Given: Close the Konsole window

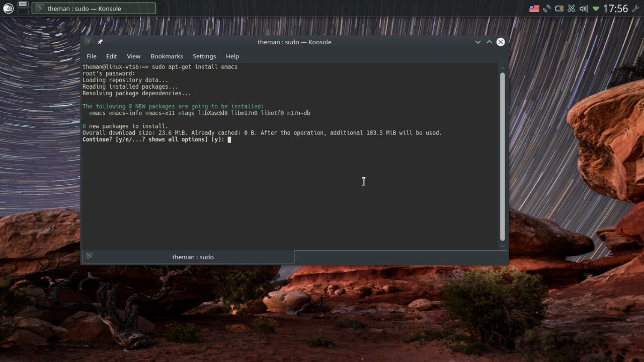Looking at the screenshot, I should (501, 42).
